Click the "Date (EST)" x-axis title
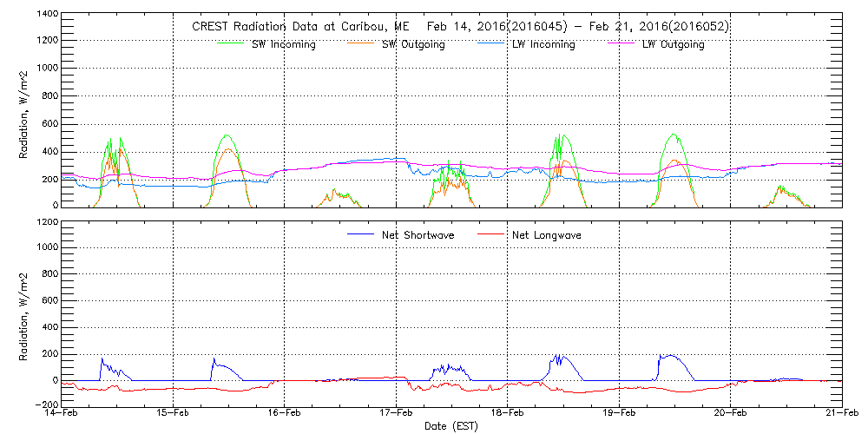The height and width of the screenshot is (434, 868). click(x=451, y=426)
